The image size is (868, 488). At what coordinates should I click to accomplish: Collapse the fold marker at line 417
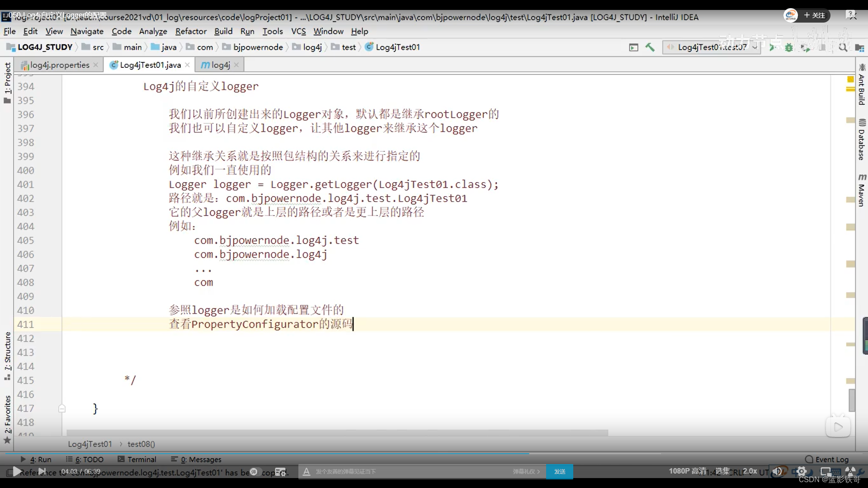click(62, 408)
